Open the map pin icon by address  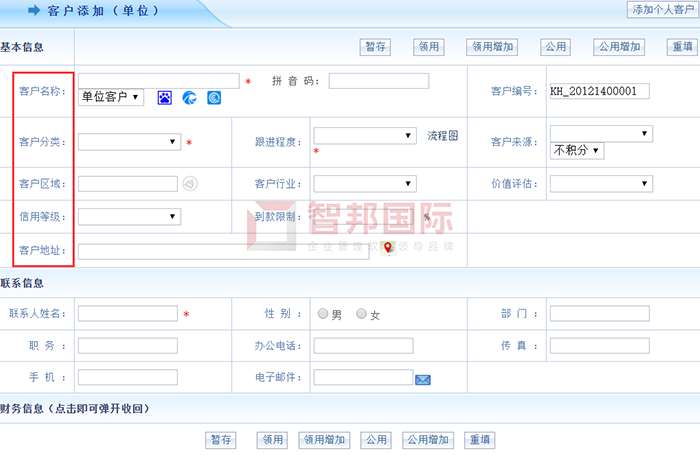click(388, 248)
